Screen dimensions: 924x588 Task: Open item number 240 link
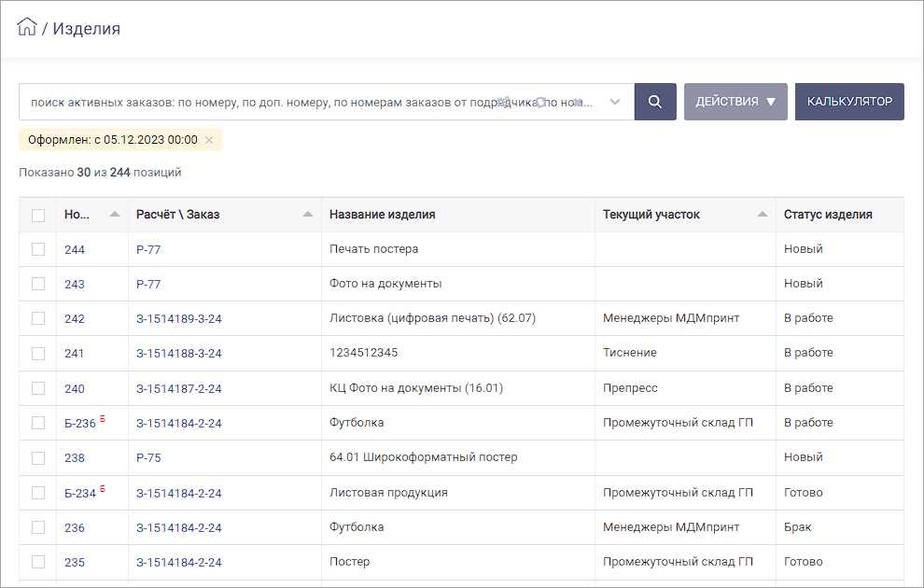(75, 389)
